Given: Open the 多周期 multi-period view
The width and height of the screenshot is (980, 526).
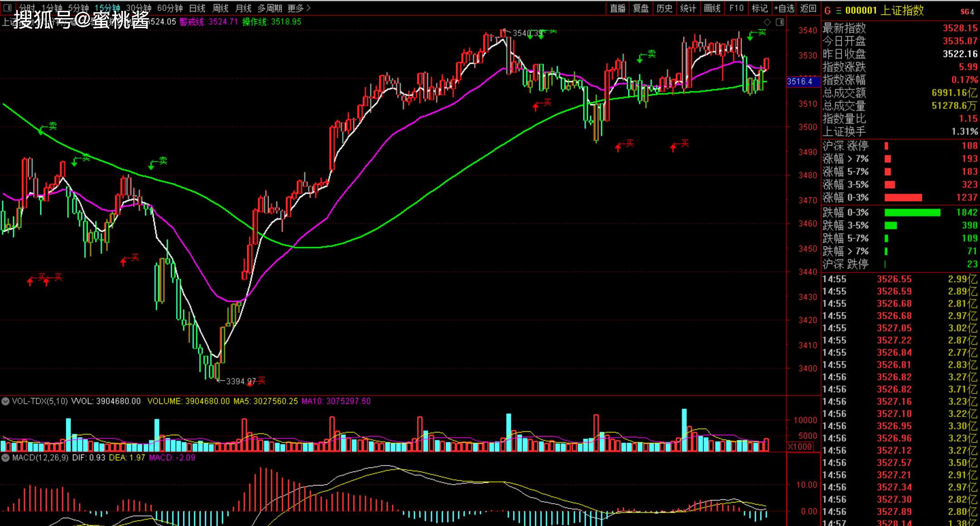Looking at the screenshot, I should 269,8.
